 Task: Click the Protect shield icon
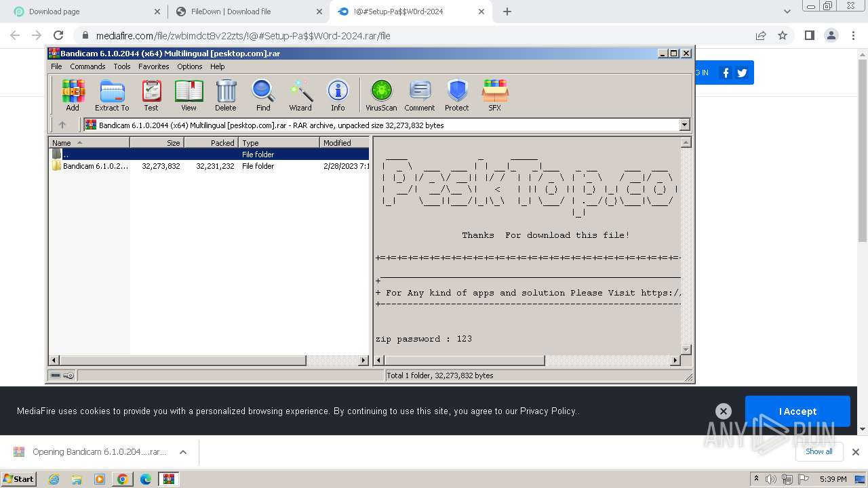pos(457,95)
